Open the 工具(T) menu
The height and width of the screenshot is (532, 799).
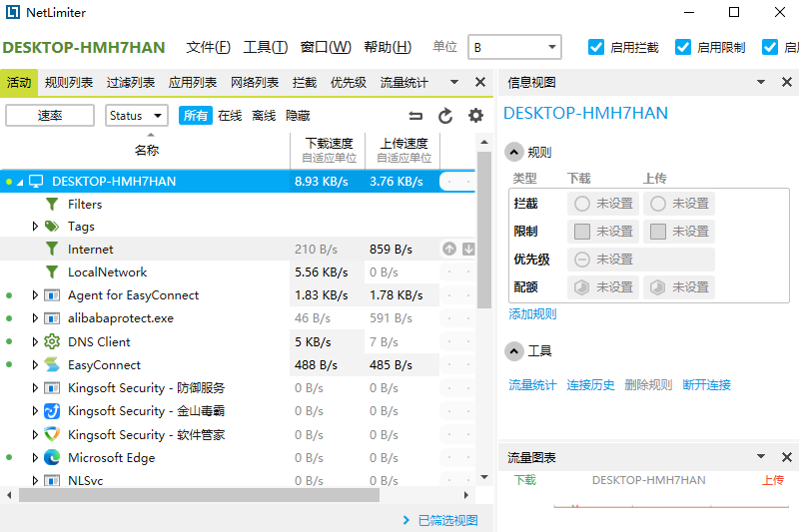[265, 47]
